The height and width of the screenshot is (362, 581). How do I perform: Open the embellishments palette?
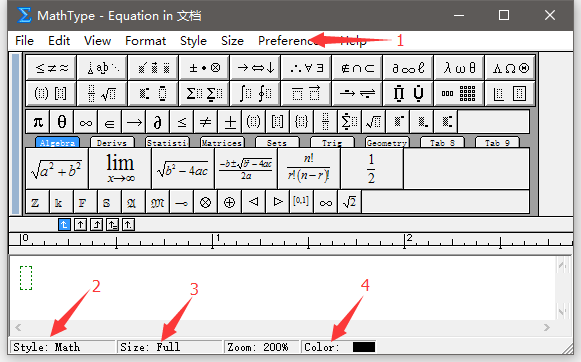point(153,68)
